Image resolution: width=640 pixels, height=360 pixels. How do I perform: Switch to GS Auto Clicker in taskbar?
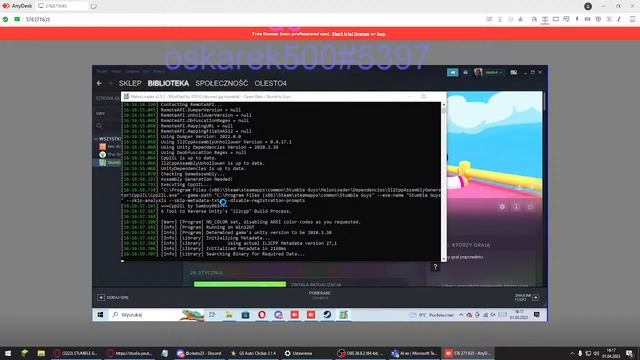[x=253, y=353]
